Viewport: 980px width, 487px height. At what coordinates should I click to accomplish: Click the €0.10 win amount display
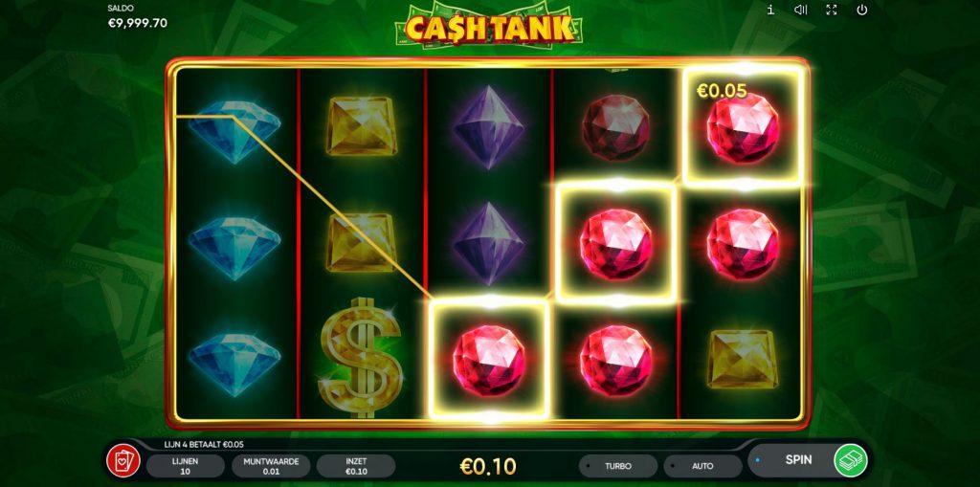click(x=488, y=466)
